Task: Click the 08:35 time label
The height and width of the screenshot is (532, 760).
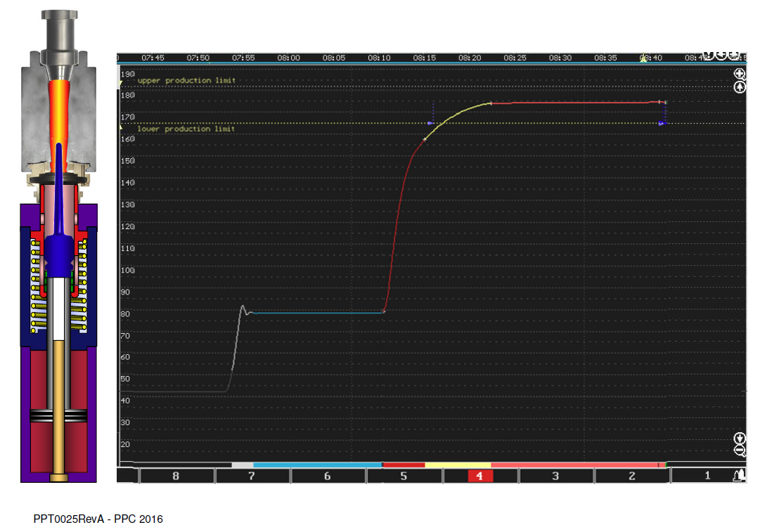Action: coord(605,58)
